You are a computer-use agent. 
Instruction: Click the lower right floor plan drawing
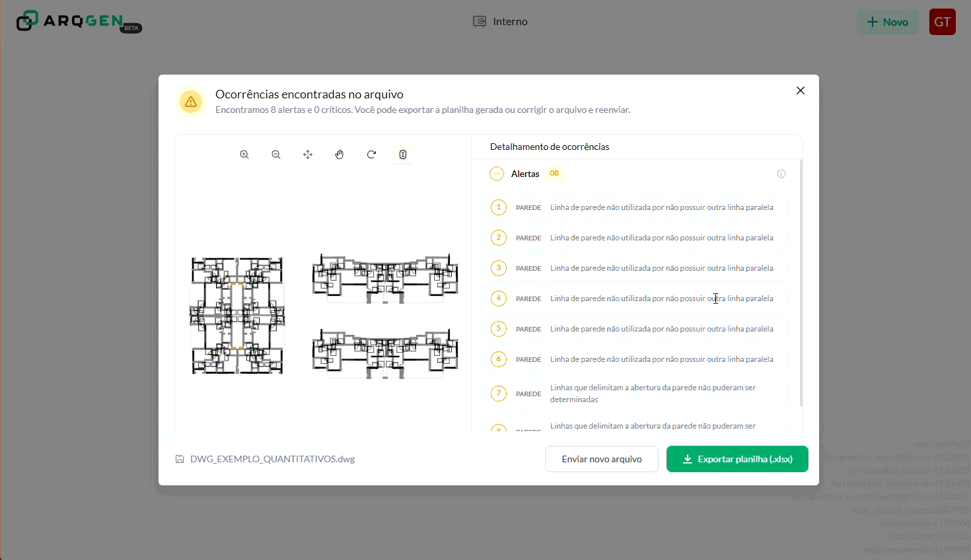pyautogui.click(x=385, y=353)
